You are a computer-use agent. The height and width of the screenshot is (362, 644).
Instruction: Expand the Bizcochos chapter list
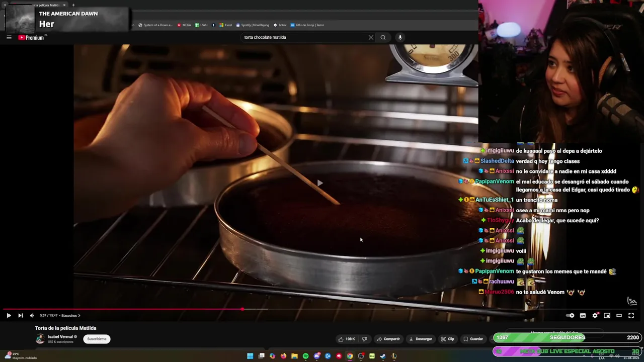tap(70, 316)
